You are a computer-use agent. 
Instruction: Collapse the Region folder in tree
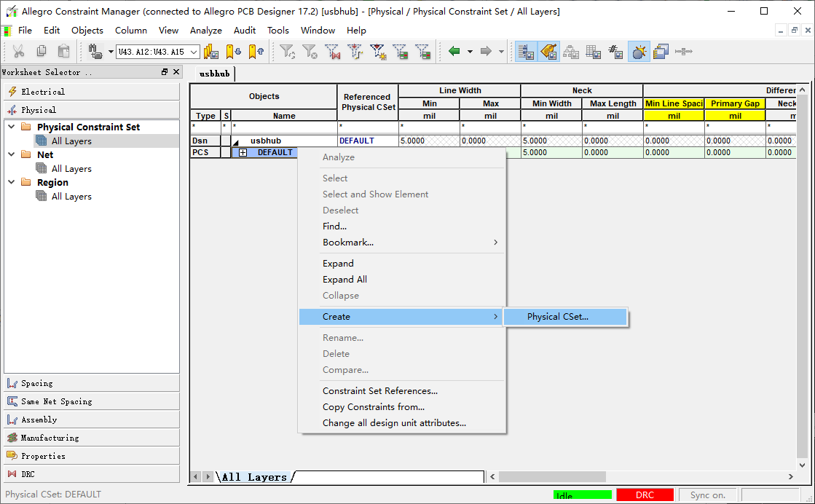coord(12,182)
